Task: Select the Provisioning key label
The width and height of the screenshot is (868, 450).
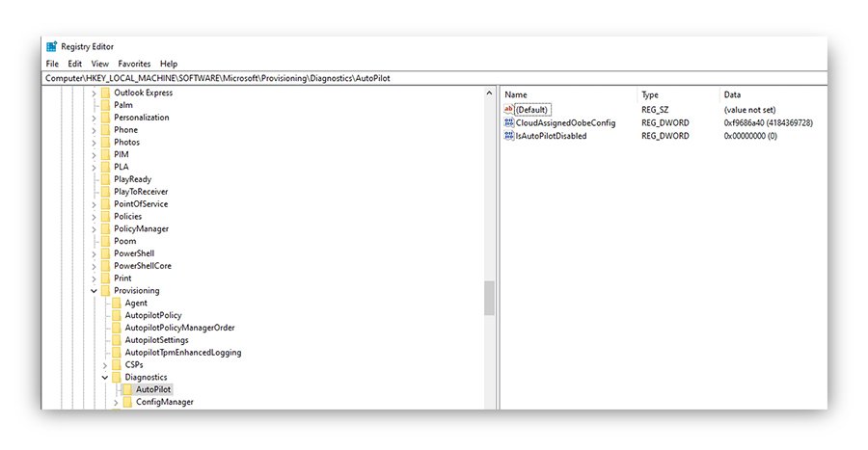Action: point(136,290)
